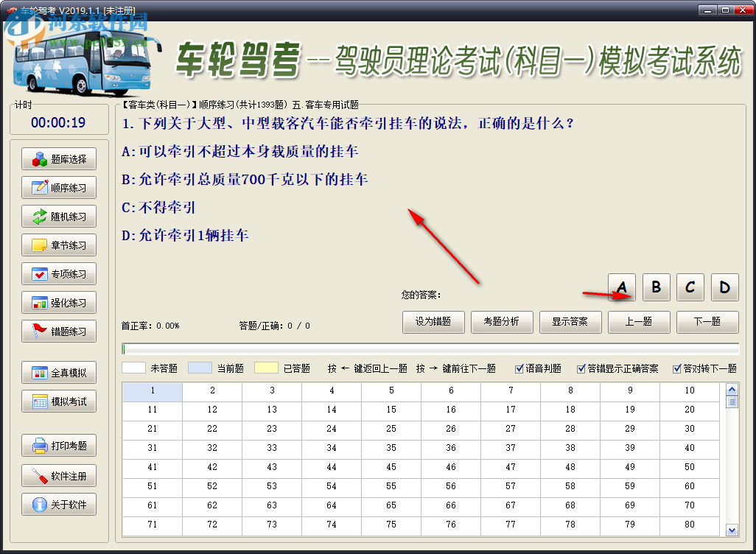Select question number 78 cell
Screen dimensions: 756x554
tap(570, 525)
